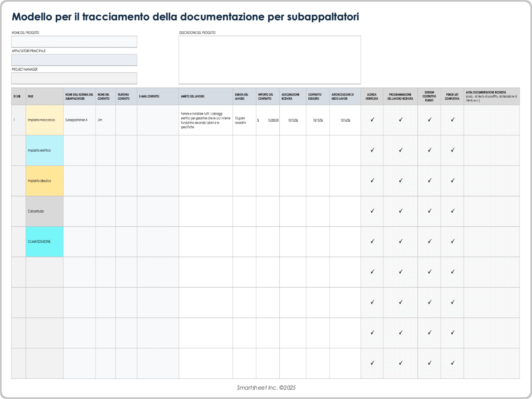Toggle Licenza Verificata check for Impianto meccanico
Screen dimensions: 532x399
(372, 120)
